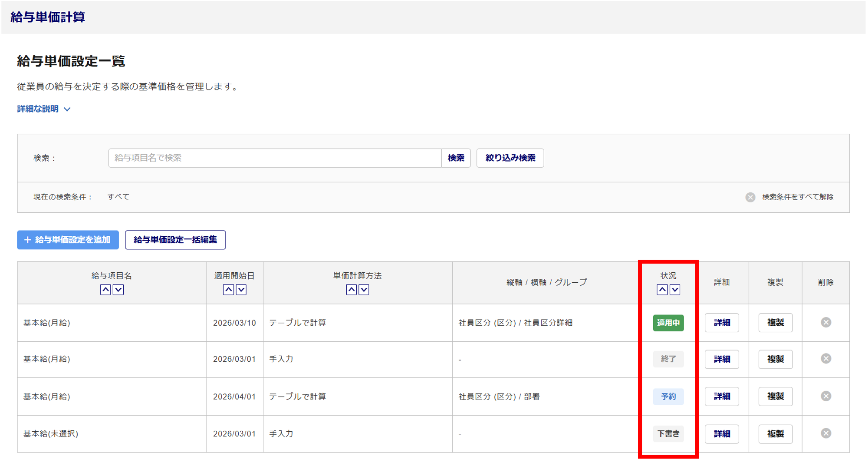The height and width of the screenshot is (466, 868).
Task: Sort 状況 column descending
Action: [674, 290]
